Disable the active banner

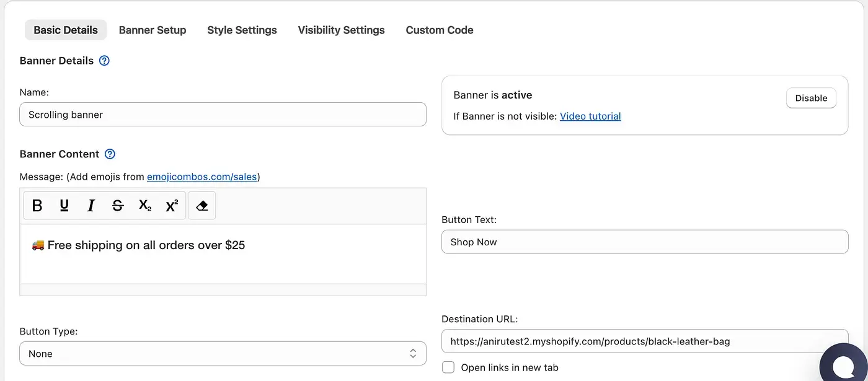click(811, 98)
